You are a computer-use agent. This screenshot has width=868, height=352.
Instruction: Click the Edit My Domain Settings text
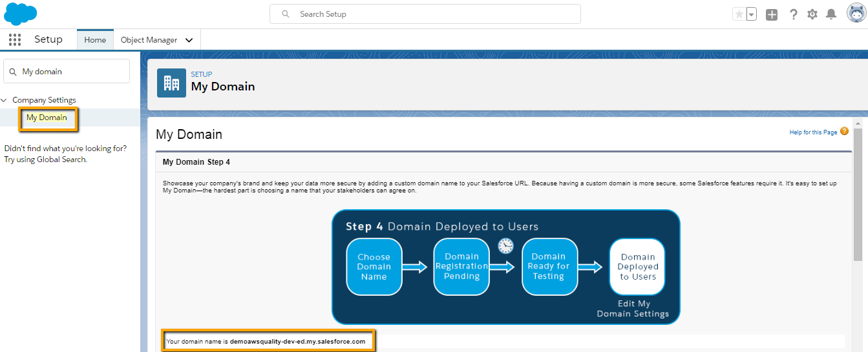point(633,309)
